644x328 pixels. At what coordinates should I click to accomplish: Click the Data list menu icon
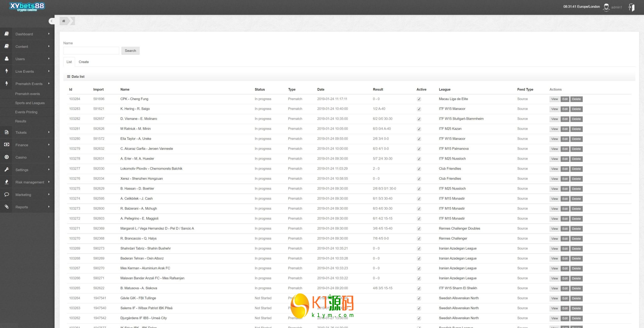coord(69,76)
